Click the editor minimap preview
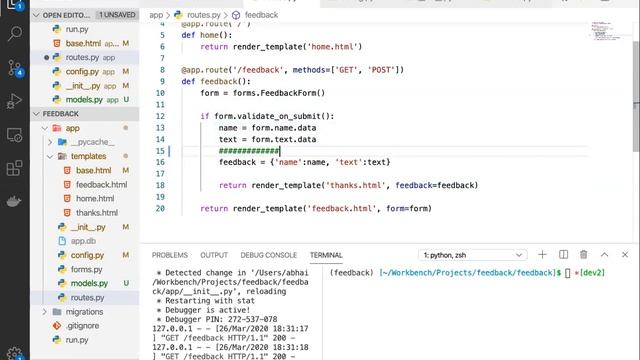 (606, 31)
